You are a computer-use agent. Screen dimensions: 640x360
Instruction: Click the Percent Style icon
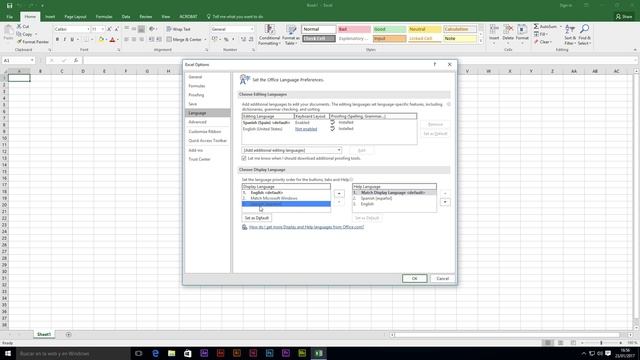pyautogui.click(x=226, y=40)
